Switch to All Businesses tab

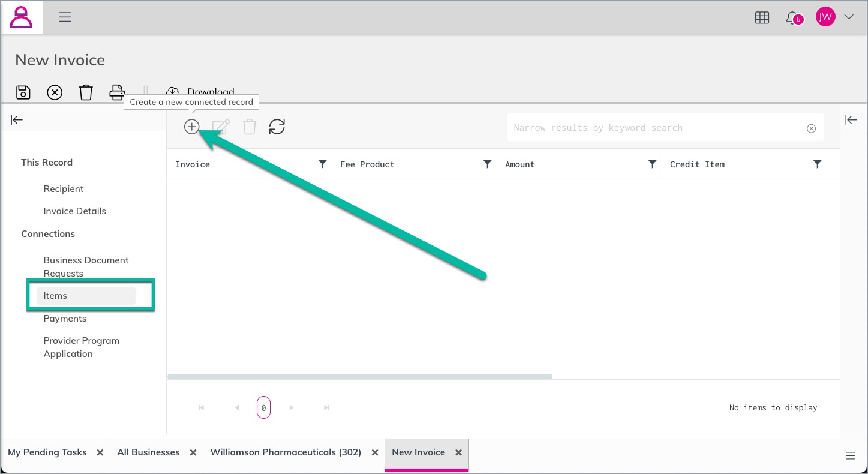coord(148,452)
